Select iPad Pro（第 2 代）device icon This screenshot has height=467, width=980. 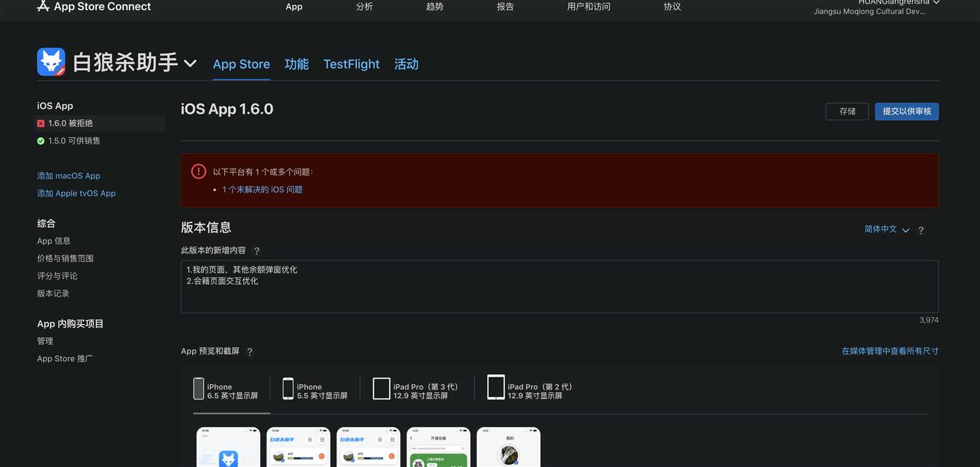[496, 387]
